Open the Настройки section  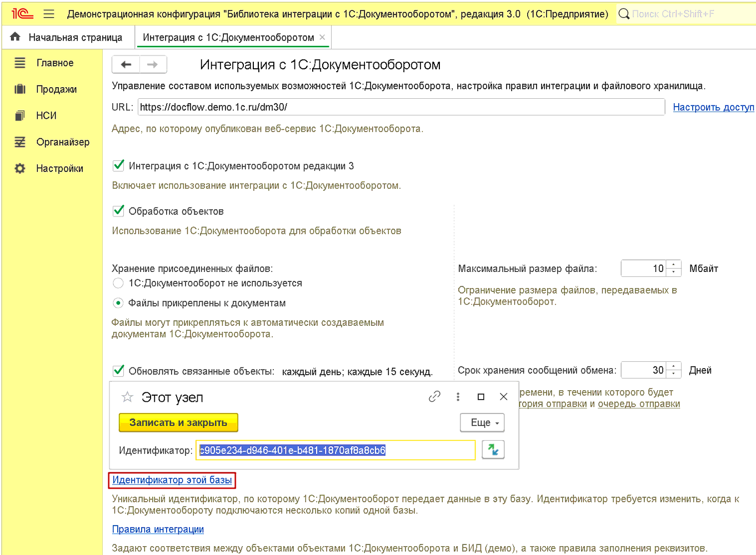click(60, 168)
